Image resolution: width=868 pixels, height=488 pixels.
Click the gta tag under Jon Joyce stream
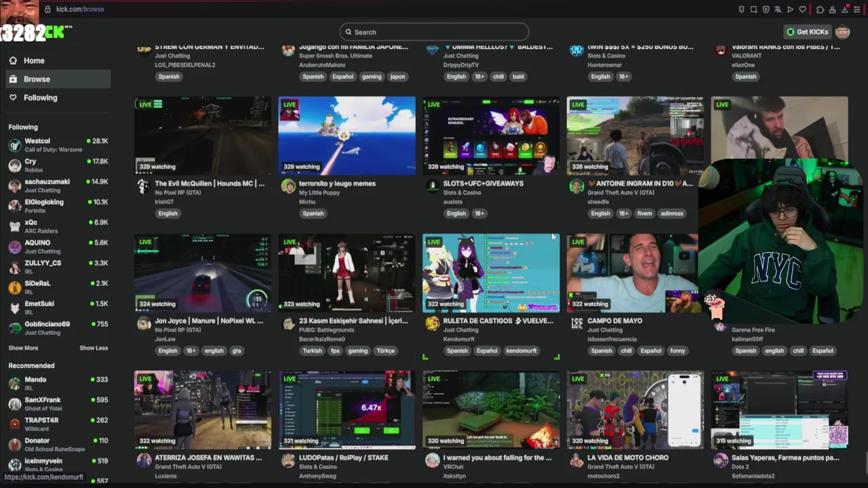[x=237, y=350]
